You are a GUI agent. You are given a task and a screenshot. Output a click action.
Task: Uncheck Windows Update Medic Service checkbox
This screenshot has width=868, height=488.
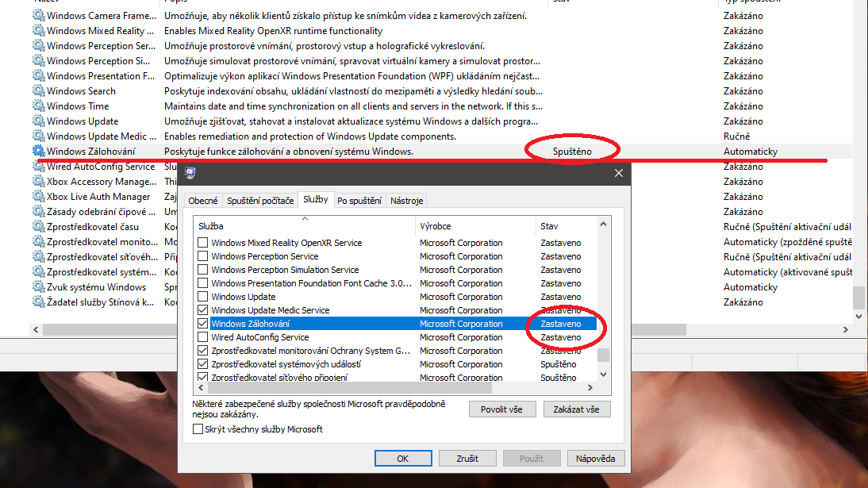pos(202,309)
